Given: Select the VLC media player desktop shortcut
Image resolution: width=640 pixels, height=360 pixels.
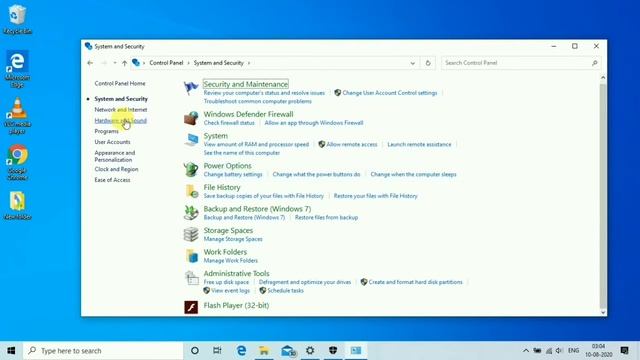Looking at the screenshot, I should pos(17,116).
